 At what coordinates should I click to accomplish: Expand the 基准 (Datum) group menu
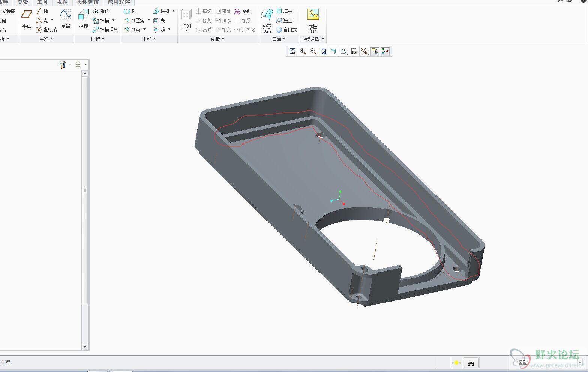pyautogui.click(x=46, y=39)
